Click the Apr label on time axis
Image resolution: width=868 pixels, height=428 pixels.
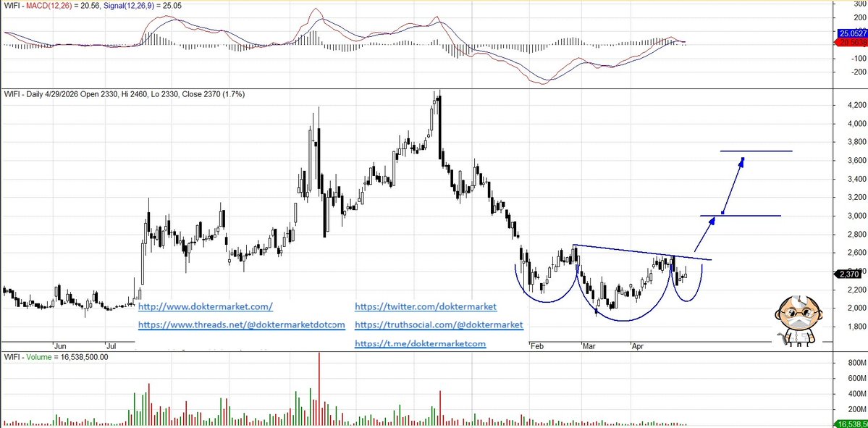click(x=639, y=347)
